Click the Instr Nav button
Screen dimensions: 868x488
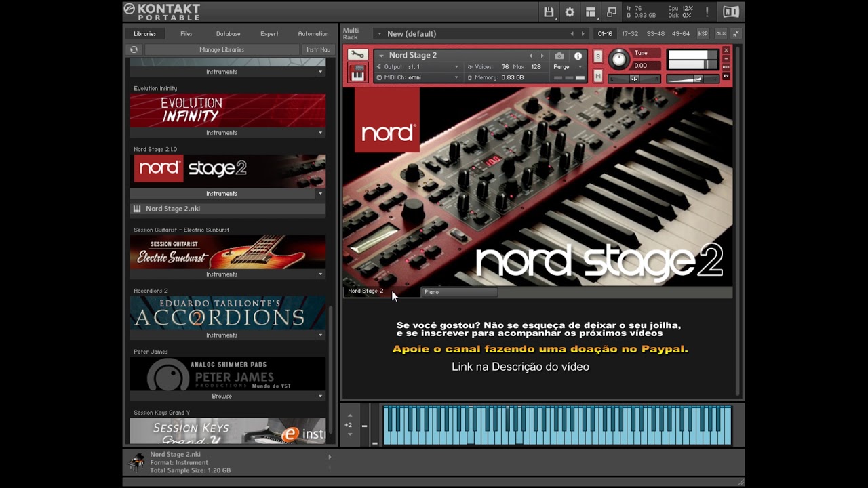click(318, 49)
